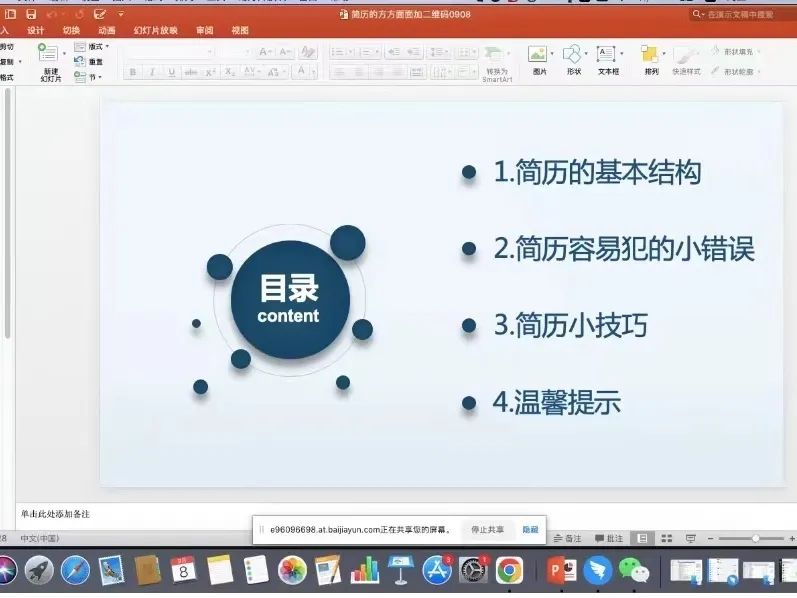Click the 转换为 SmartArt icon

pyautogui.click(x=495, y=59)
